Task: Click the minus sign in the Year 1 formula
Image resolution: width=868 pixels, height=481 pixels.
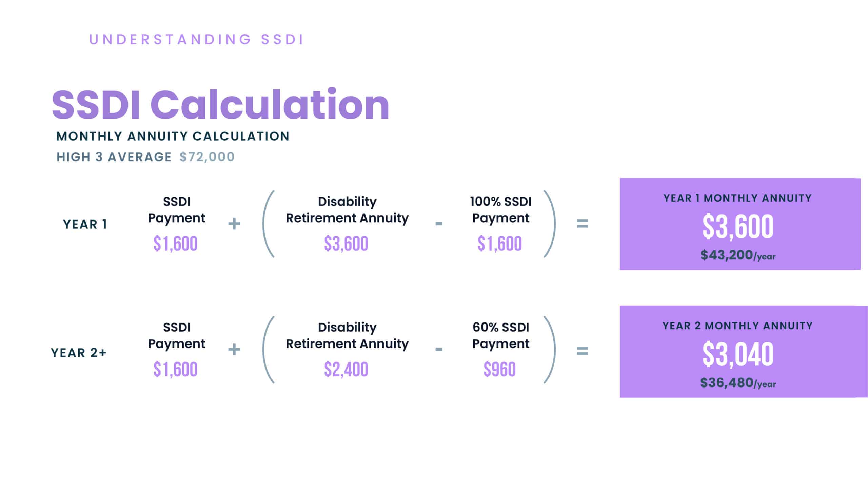Action: (439, 224)
